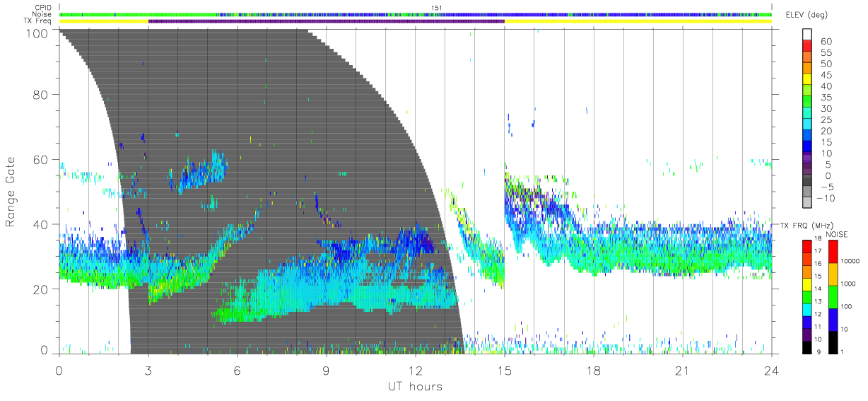Click the '9' tick on UT hours axis
Image resolution: width=868 pixels, height=401 pixels.
coord(327,371)
